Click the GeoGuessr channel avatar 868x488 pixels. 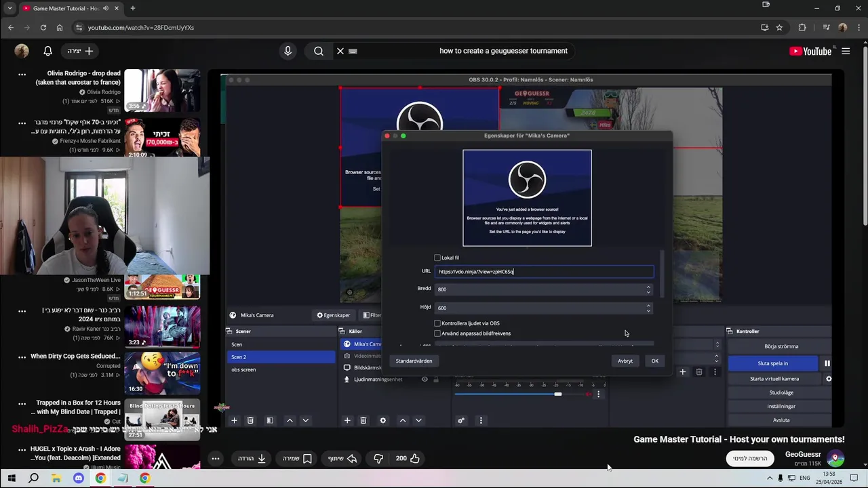coord(835,458)
